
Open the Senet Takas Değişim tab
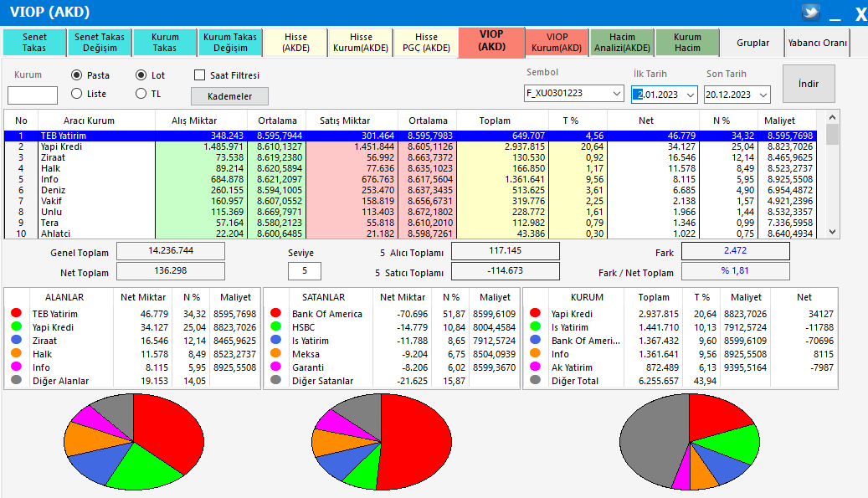(100, 43)
